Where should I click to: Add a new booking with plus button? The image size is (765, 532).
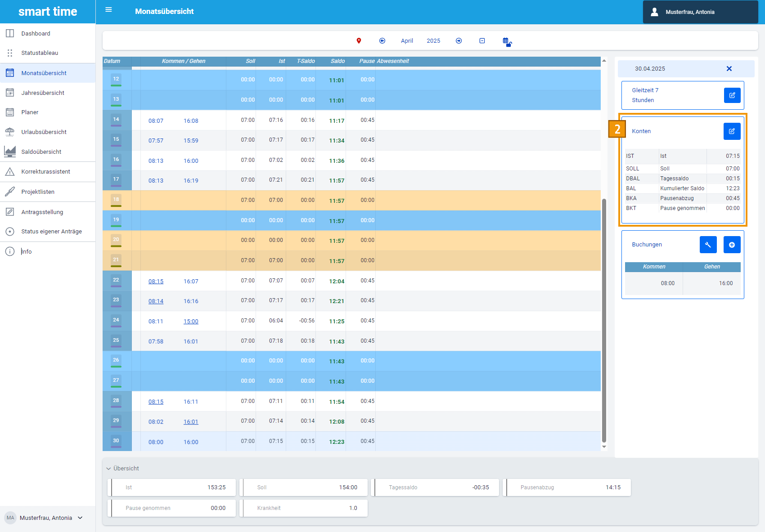click(x=732, y=245)
